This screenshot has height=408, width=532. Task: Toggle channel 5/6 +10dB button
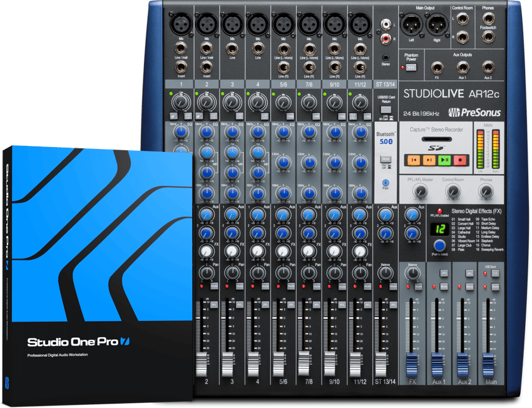click(290, 116)
